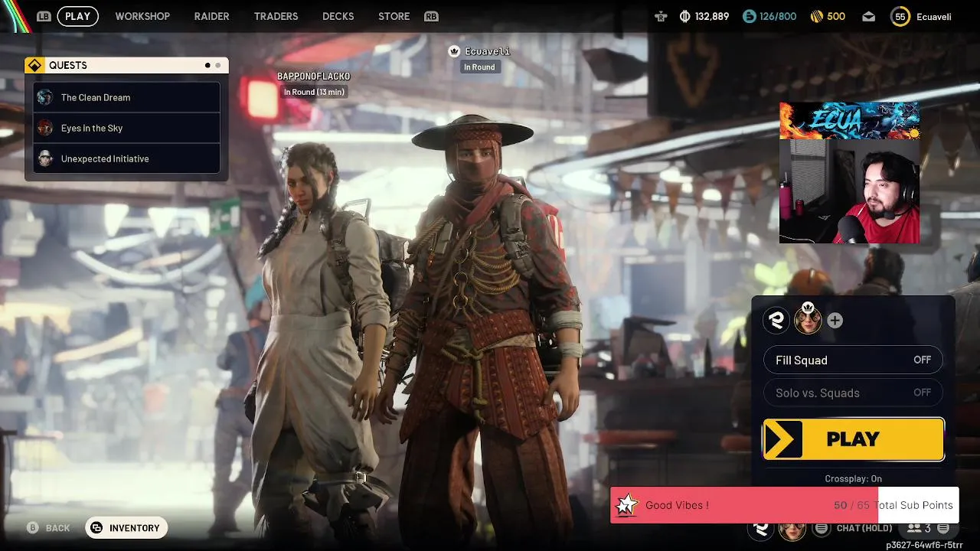
Task: Click the star icon on Good Vibes banner
Action: pyautogui.click(x=627, y=504)
